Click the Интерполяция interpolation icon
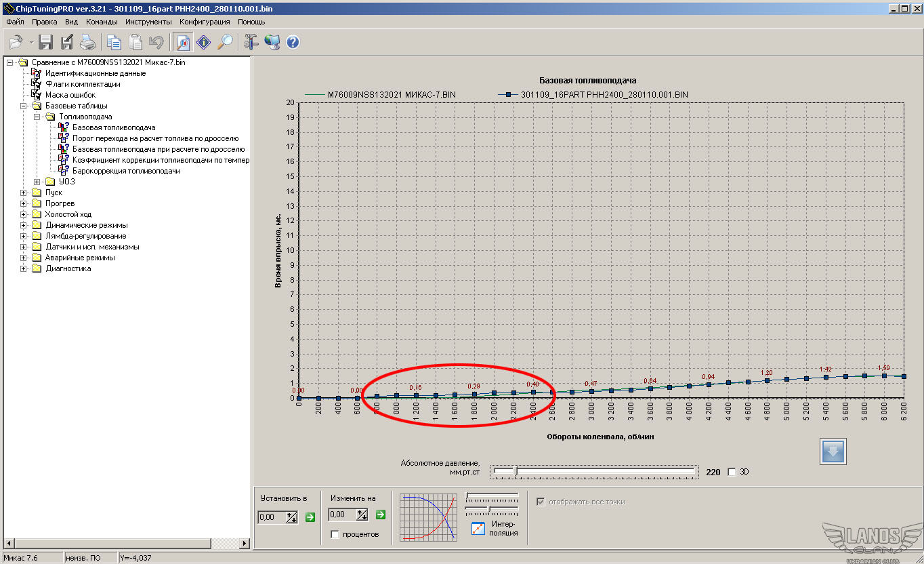Image resolution: width=924 pixels, height=564 pixels. (478, 528)
